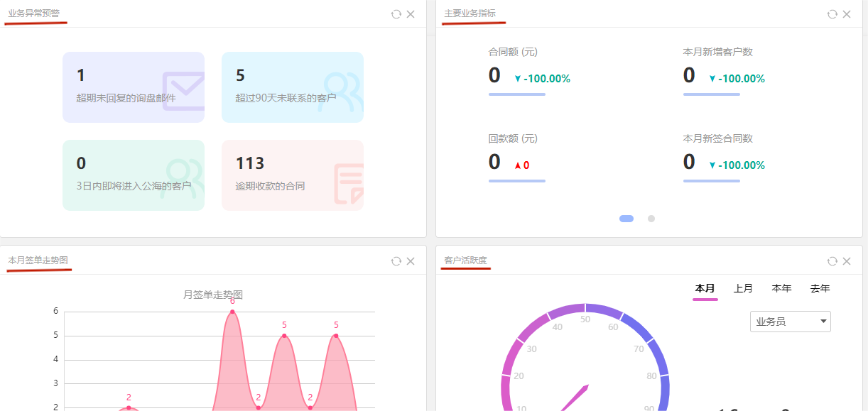
Task: Select the 上月 tab in 客户活跃度
Action: pos(744,288)
